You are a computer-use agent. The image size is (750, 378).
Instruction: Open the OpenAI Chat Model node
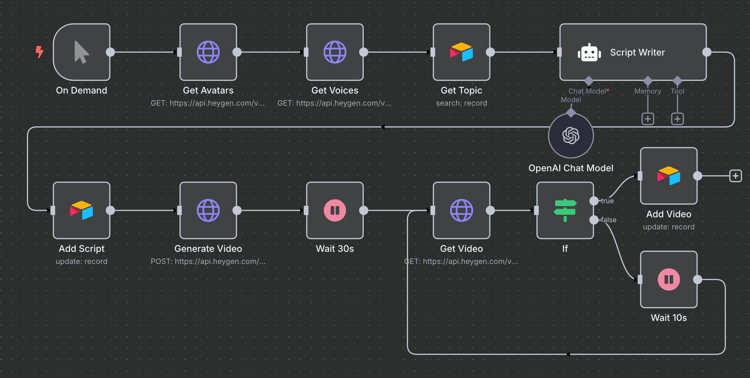[x=571, y=135]
